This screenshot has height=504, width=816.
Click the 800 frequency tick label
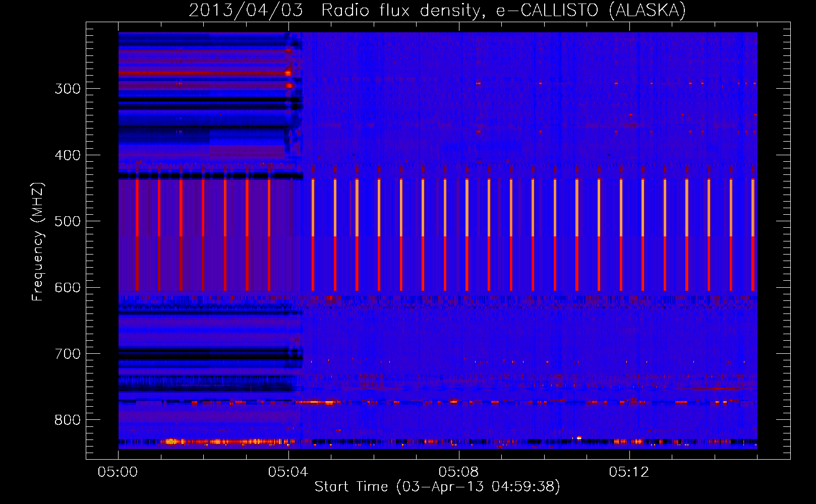pyautogui.click(x=68, y=420)
